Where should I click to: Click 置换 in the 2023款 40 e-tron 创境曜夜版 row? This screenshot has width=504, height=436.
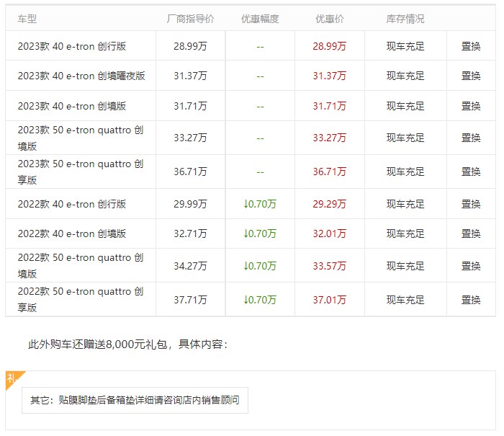pyautogui.click(x=471, y=76)
